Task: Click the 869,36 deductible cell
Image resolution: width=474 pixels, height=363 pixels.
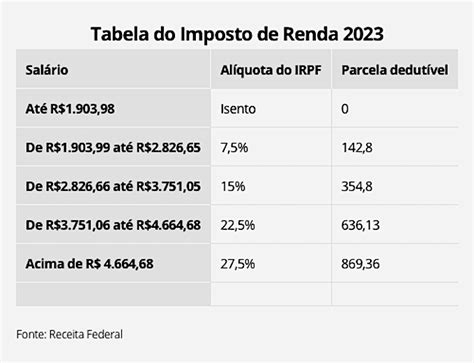Action: pos(395,263)
